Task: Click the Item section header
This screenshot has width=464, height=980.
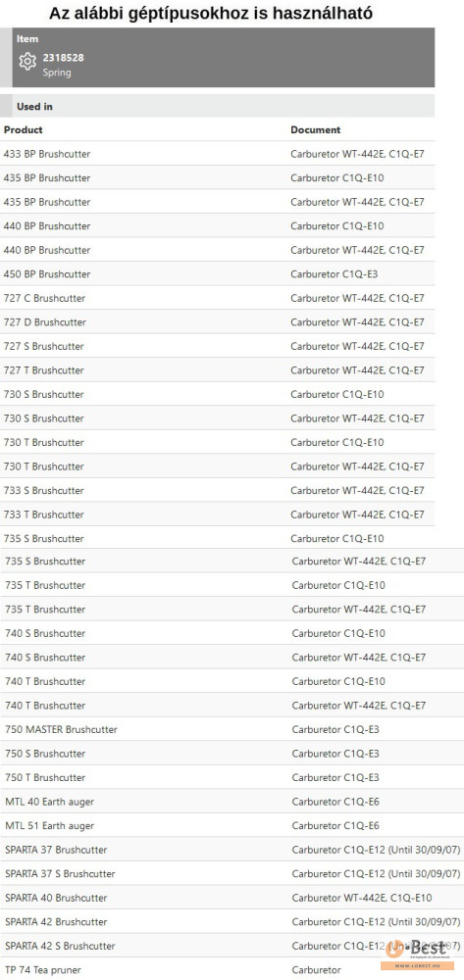Action: (x=27, y=39)
